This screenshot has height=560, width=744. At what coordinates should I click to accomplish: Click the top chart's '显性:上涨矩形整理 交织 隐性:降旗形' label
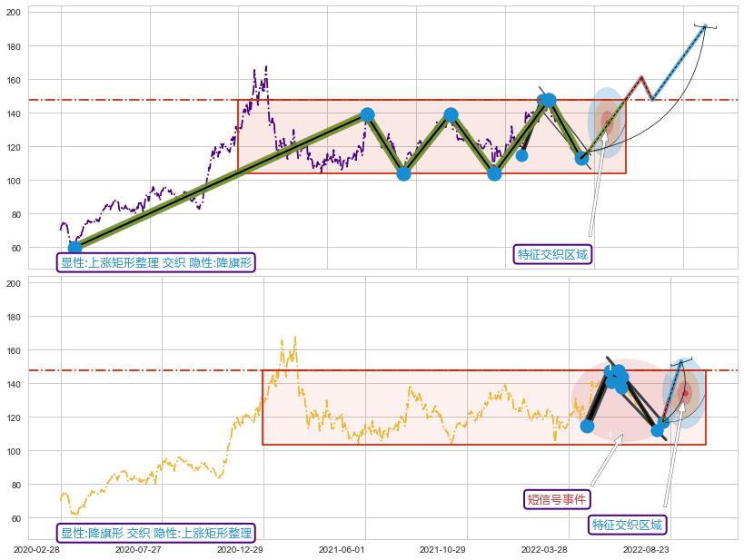pyautogui.click(x=155, y=263)
